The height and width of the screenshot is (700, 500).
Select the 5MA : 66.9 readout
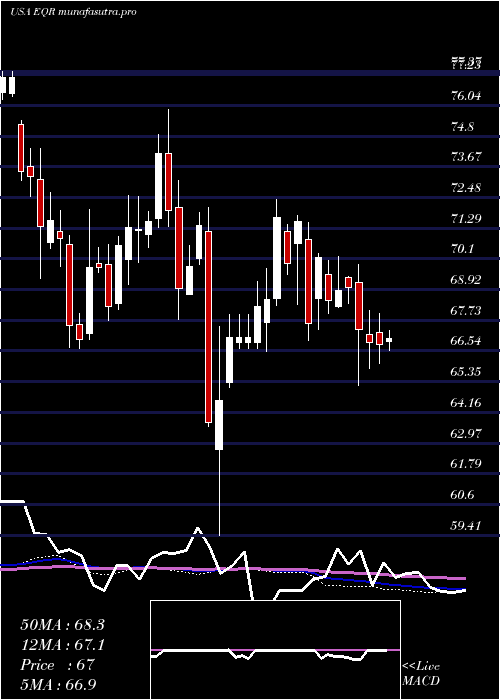(58, 685)
